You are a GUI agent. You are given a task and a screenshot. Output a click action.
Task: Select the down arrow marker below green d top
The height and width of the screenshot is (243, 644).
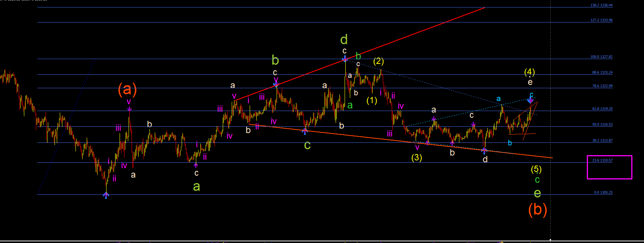tap(345, 58)
